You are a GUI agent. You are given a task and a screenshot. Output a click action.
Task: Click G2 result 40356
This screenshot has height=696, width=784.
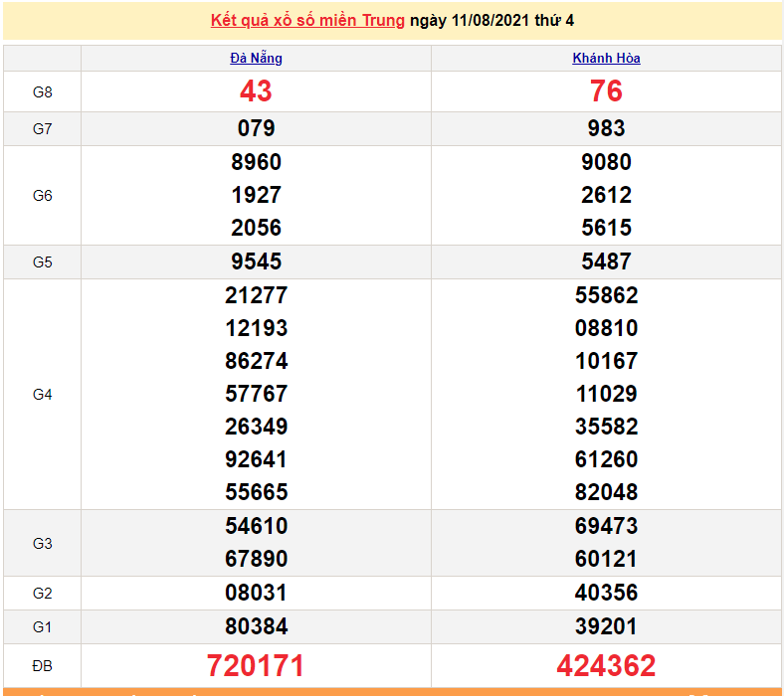606,593
